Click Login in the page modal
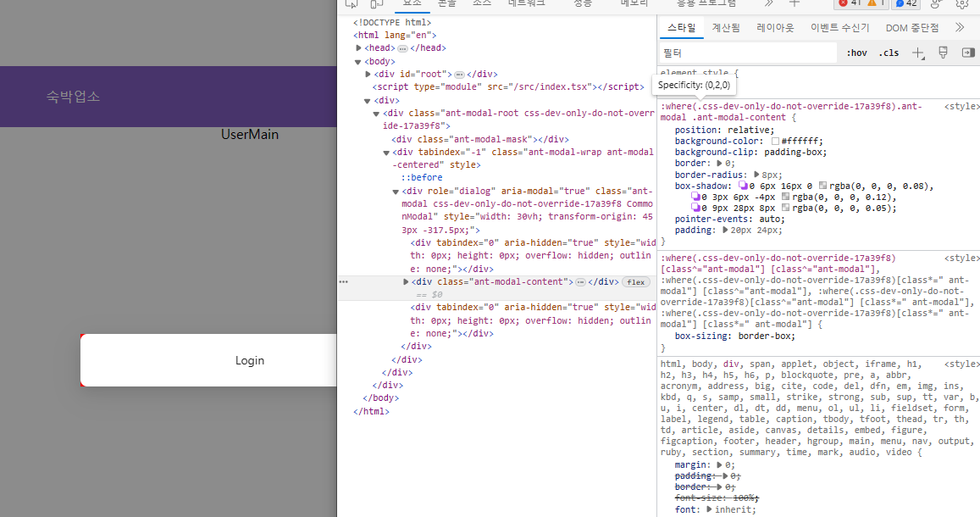 tap(249, 361)
